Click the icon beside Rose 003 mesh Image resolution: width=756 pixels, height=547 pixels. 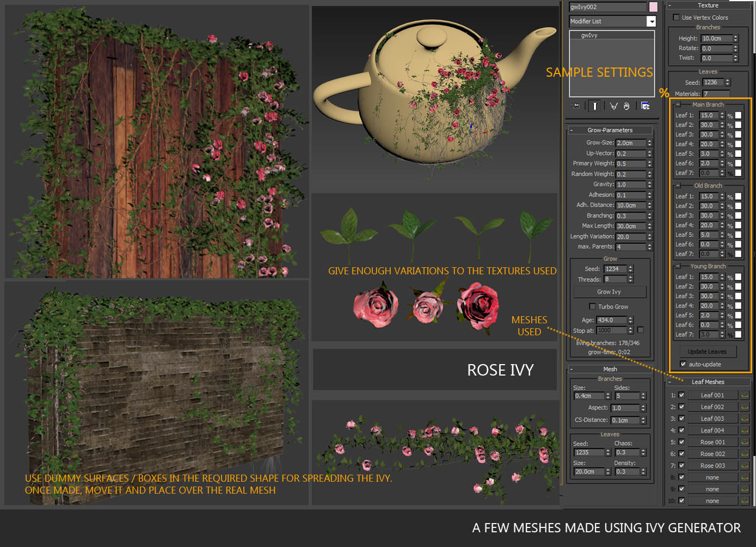pos(745,466)
